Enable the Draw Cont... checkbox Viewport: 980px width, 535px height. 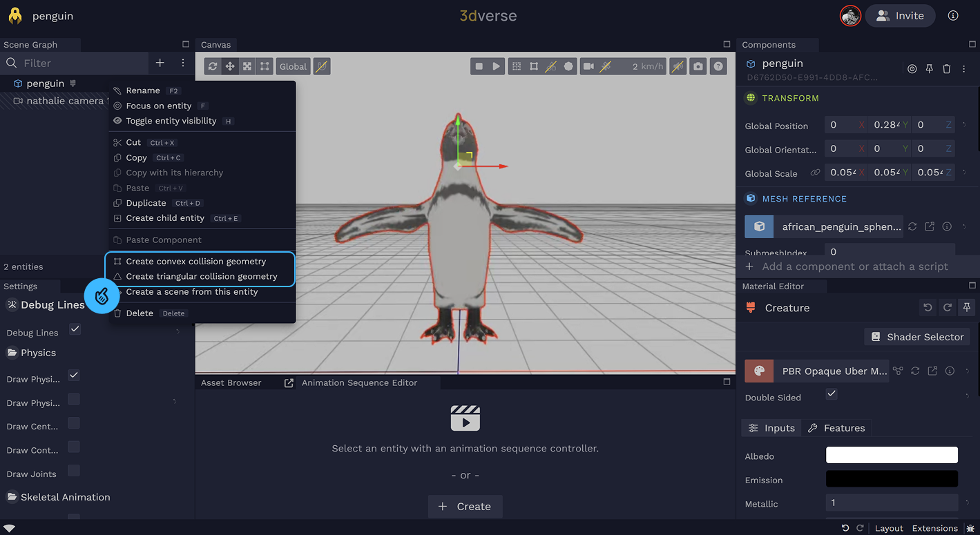(74, 447)
